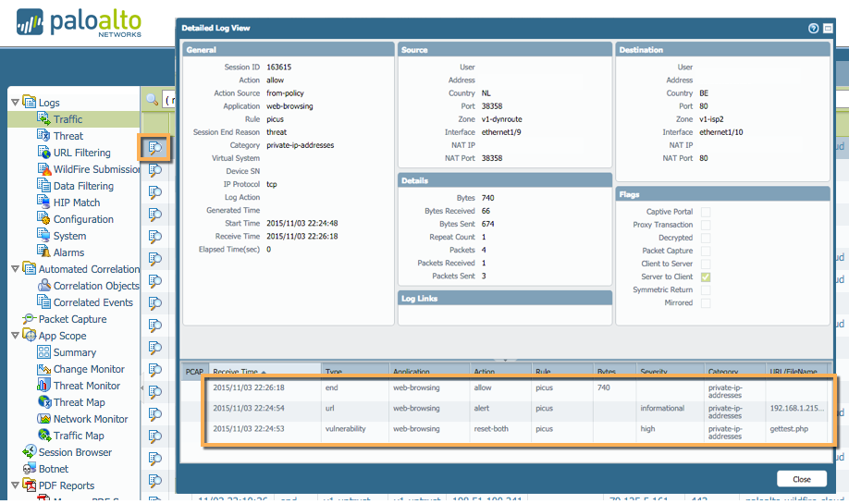This screenshot has width=849, height=504.
Task: Open help in Detailed Log View
Action: (x=814, y=29)
